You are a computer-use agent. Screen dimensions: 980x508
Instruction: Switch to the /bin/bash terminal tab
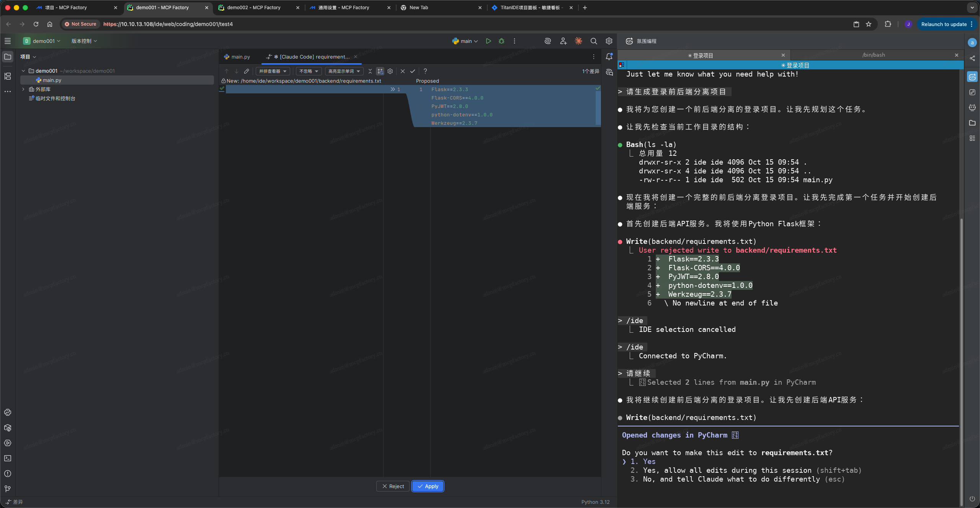[873, 55]
